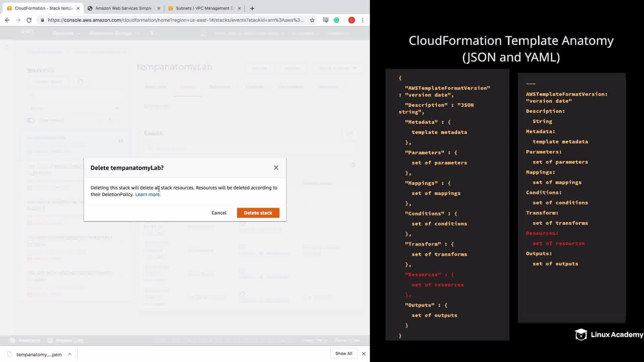Open the Learn more link
The image size is (644, 362).
pyautogui.click(x=148, y=194)
